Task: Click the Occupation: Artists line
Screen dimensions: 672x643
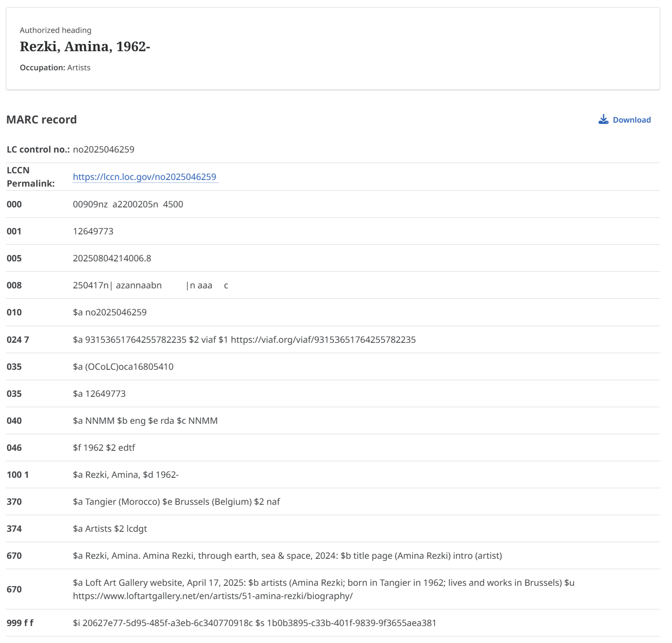Action: coord(55,68)
